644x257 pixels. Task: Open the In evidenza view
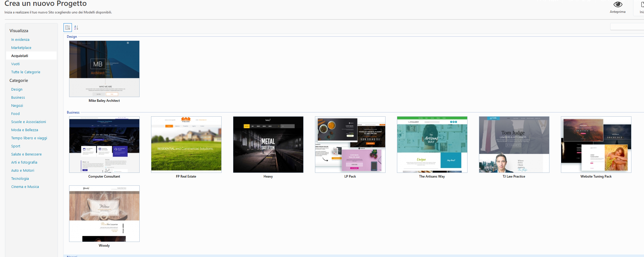pos(20,40)
